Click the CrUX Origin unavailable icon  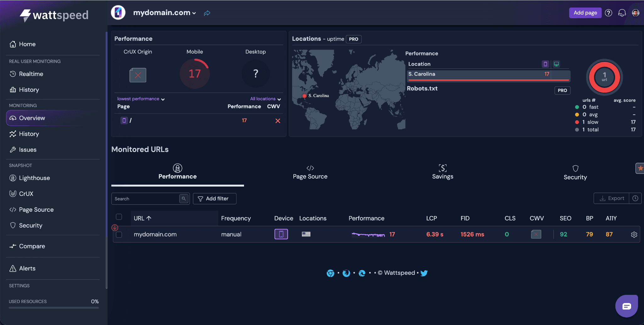click(x=138, y=75)
